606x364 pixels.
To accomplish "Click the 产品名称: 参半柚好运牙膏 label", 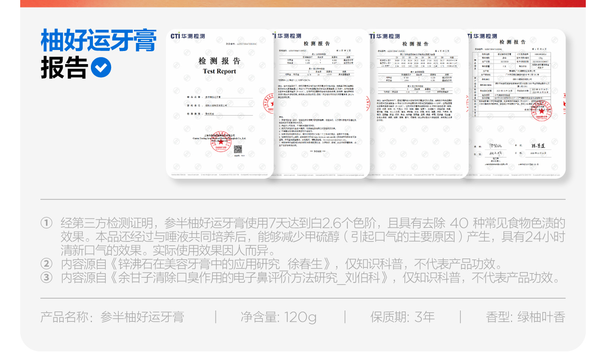I will pyautogui.click(x=112, y=317).
